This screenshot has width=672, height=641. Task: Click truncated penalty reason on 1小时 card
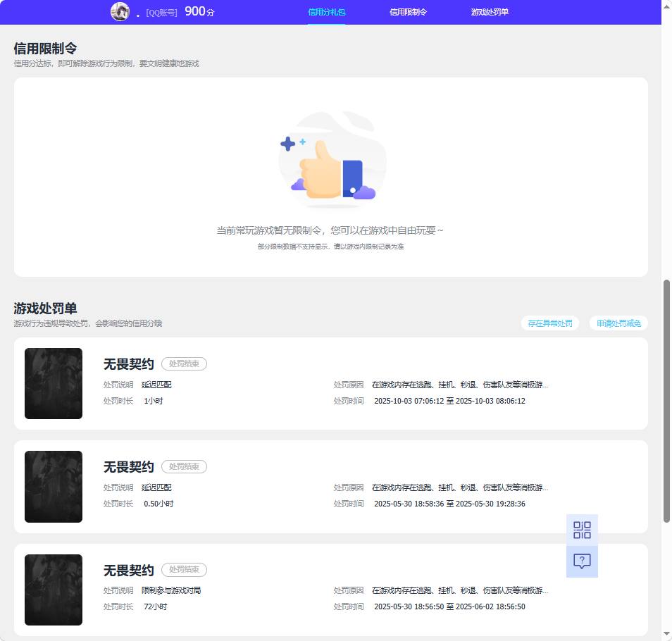pyautogui.click(x=460, y=385)
